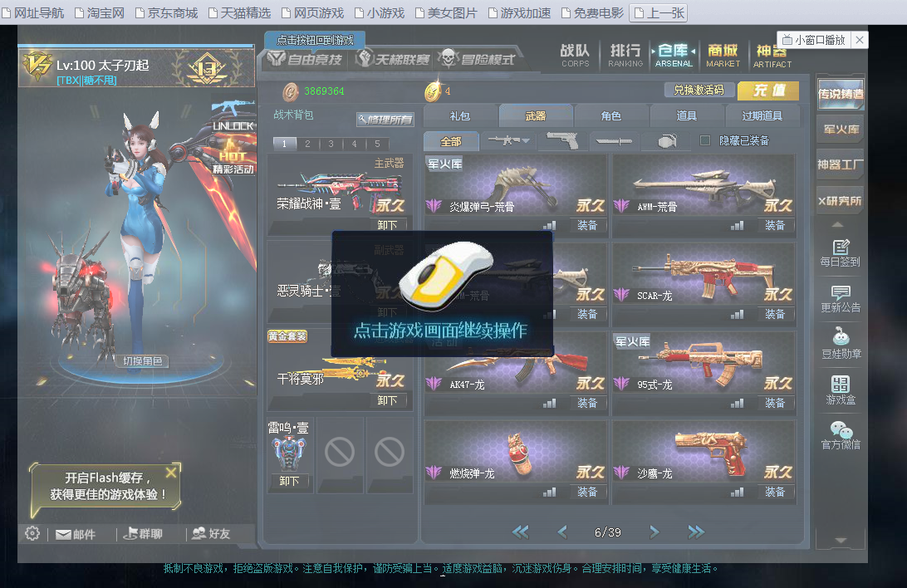The width and height of the screenshot is (907, 588).
Task: Open 每日签到 daily sign-in
Action: tap(841, 253)
